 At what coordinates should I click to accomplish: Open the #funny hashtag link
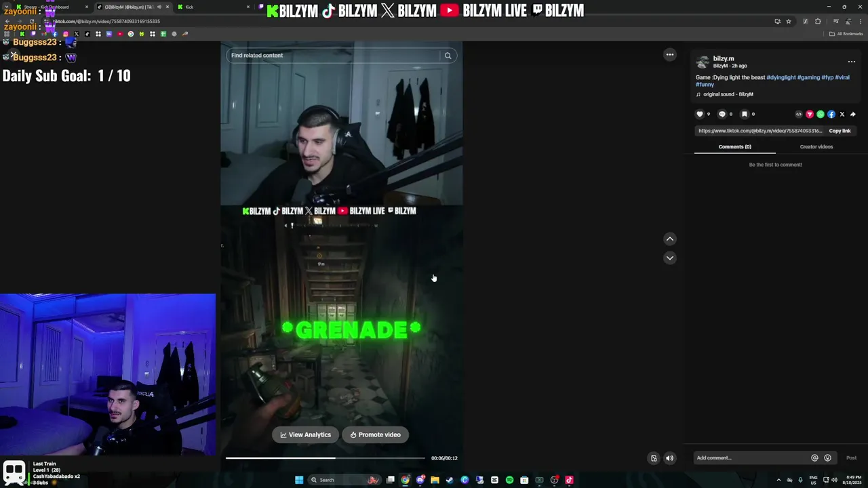705,84
